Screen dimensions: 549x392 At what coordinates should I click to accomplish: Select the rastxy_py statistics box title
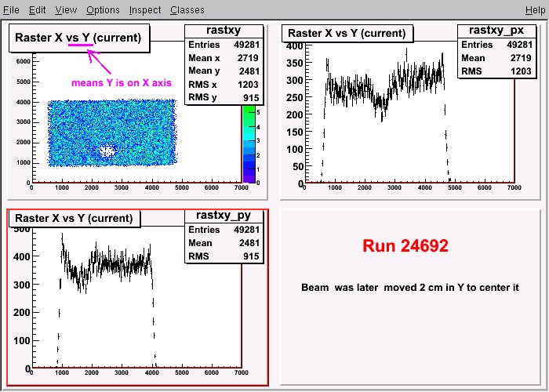coord(224,216)
